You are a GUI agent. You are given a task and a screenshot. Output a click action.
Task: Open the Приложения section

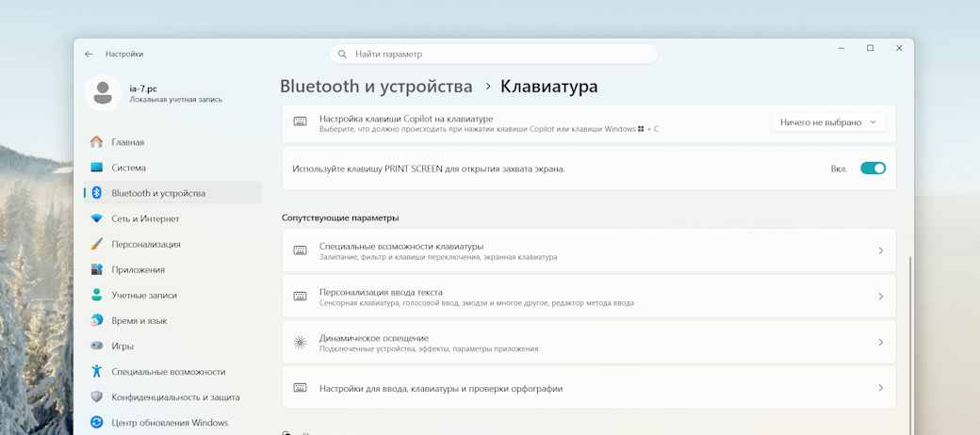pos(172,269)
